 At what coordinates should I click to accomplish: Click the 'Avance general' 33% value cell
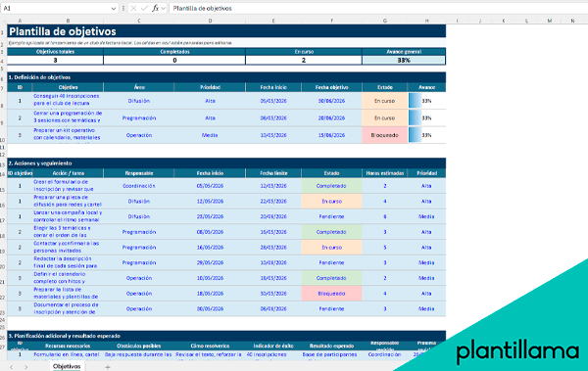404,60
